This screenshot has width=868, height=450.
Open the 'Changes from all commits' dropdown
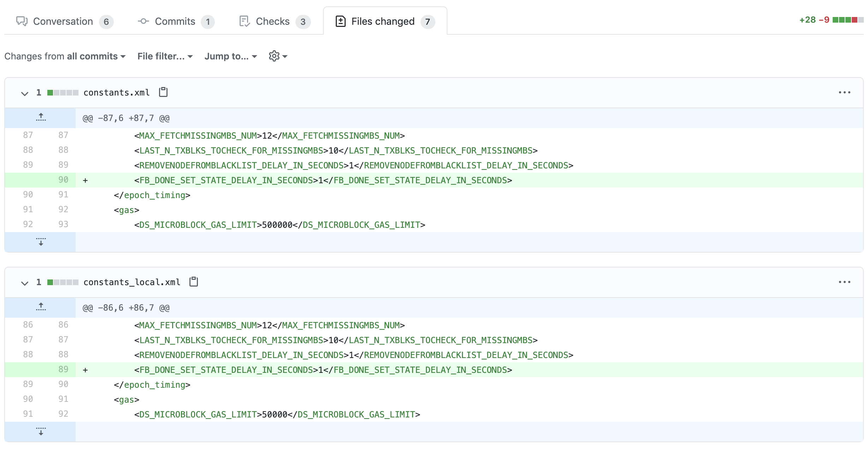point(65,56)
